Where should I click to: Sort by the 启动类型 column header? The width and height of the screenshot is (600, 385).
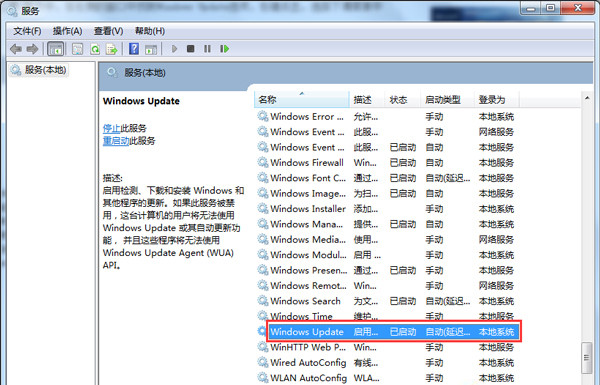pos(447,100)
